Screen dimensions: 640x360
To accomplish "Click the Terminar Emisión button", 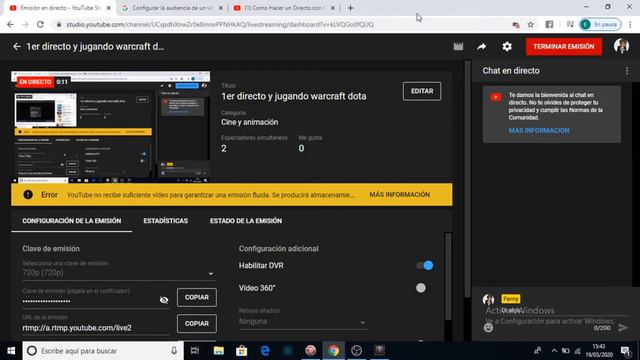I will (564, 47).
